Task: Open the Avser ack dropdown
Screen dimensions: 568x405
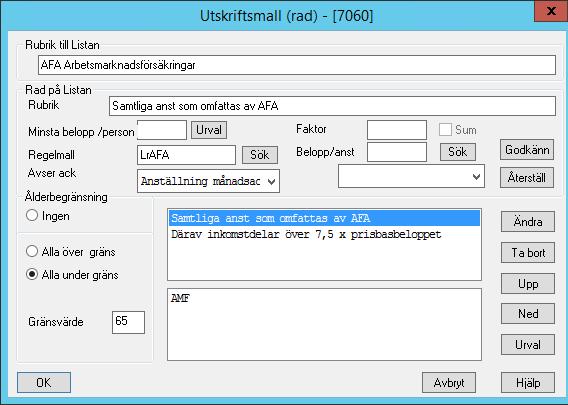Action: pos(208,181)
